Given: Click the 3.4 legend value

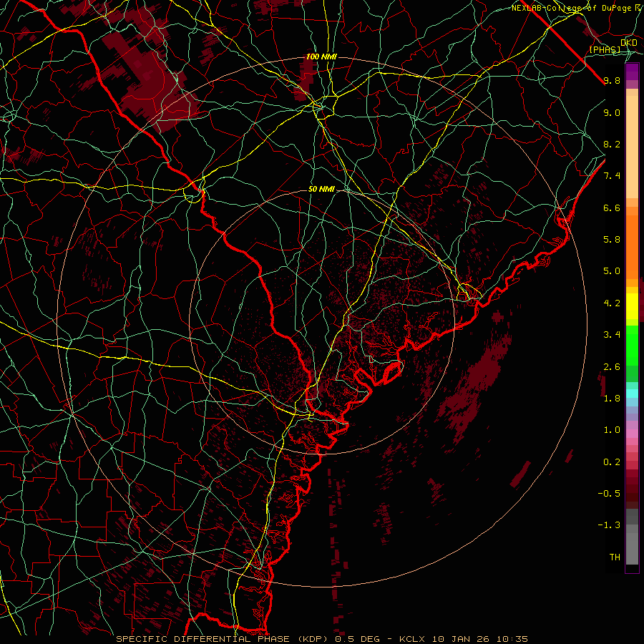Looking at the screenshot, I should pos(612,335).
